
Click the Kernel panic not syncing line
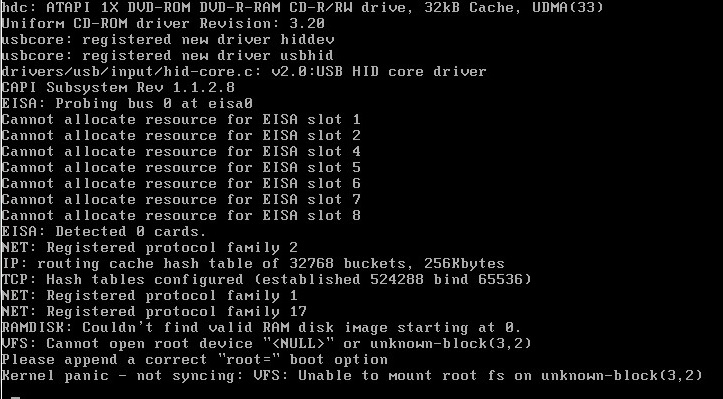point(352,375)
